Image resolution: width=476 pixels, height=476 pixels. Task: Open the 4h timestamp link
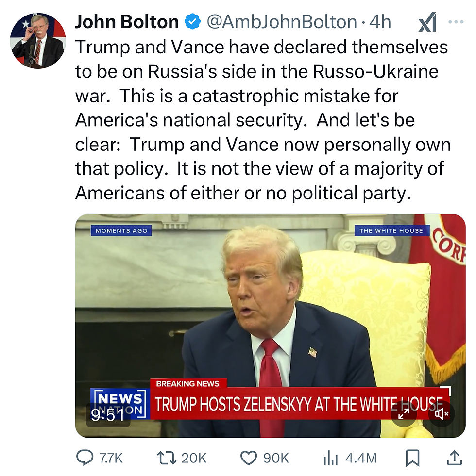pyautogui.click(x=380, y=22)
